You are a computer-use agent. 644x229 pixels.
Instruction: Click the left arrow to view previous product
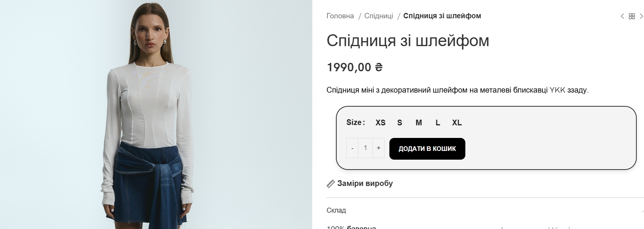tap(622, 16)
